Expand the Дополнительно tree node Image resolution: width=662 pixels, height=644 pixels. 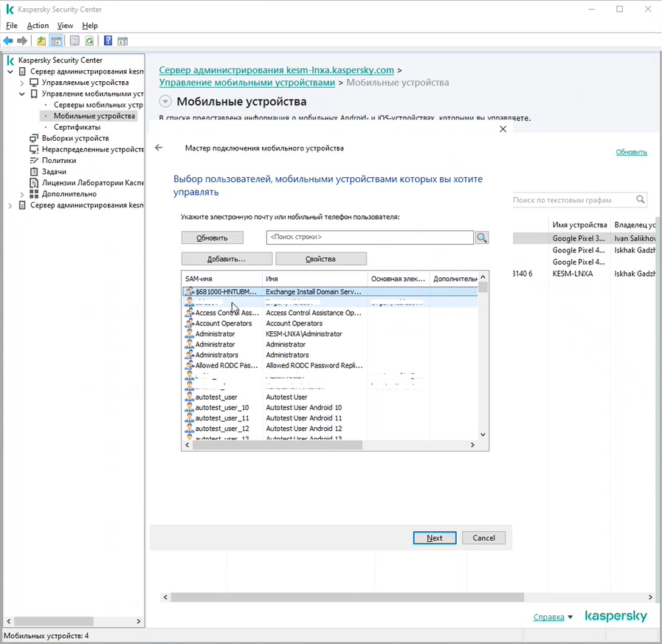(x=22, y=194)
